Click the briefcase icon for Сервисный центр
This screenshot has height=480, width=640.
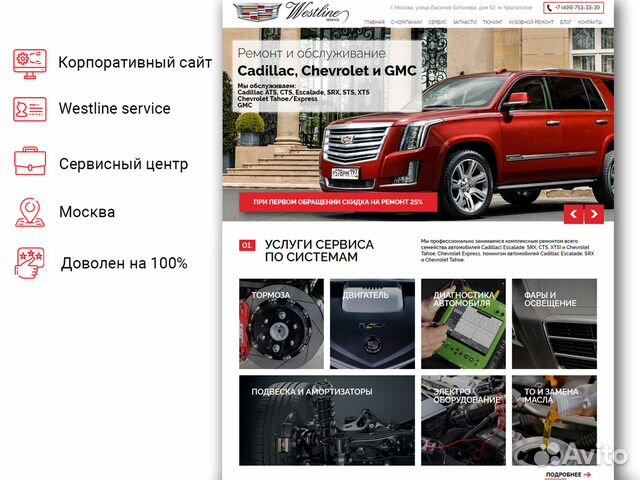click(30, 162)
